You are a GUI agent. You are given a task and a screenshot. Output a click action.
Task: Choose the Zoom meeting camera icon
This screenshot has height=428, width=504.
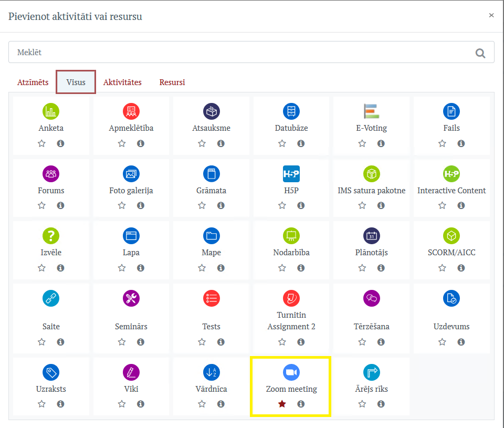pos(291,372)
